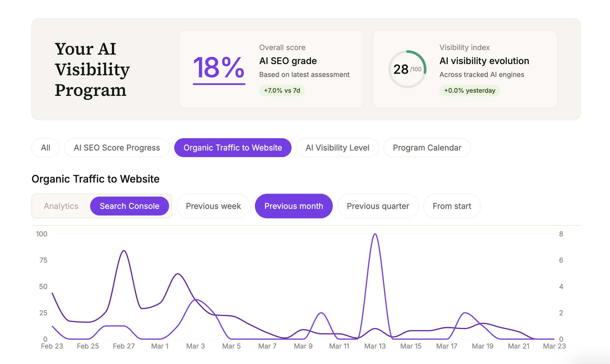Switch to the Analytics data source
Viewport: 610px width, 364px height.
pyautogui.click(x=61, y=206)
